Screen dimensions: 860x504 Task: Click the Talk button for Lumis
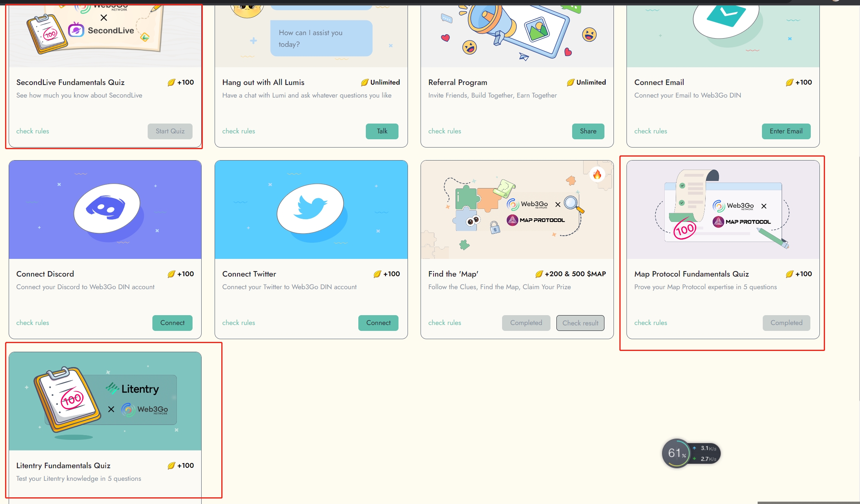pos(382,131)
